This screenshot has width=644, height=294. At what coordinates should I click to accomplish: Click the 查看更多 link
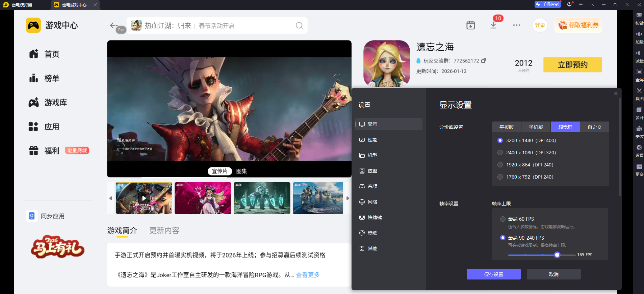click(x=308, y=275)
